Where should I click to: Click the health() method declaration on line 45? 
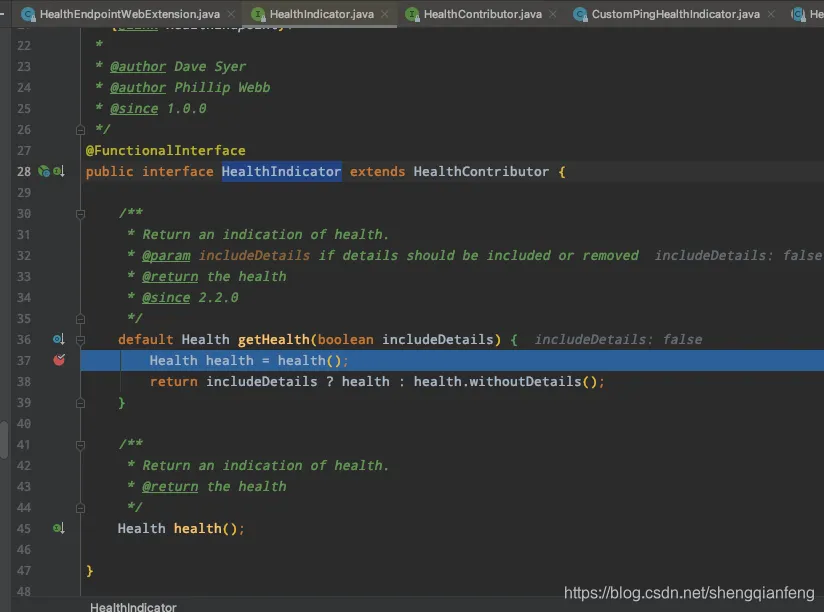pyautogui.click(x=205, y=528)
